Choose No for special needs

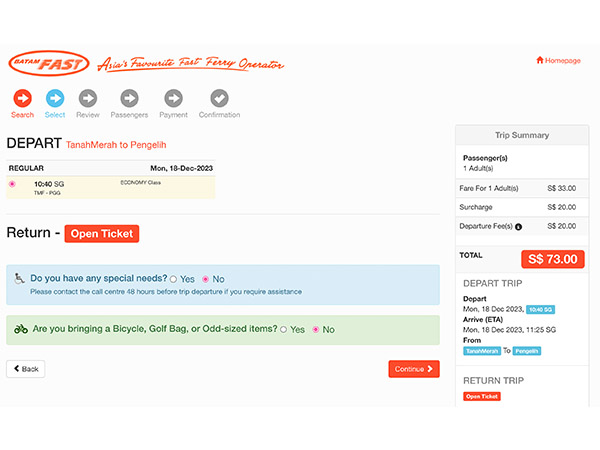click(x=206, y=279)
